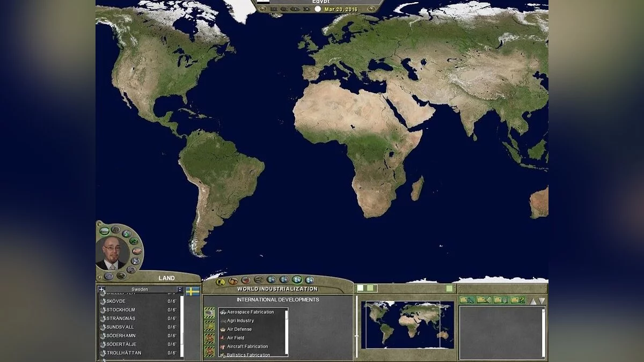Select Aircraft Fabrication in developments list

point(251,346)
